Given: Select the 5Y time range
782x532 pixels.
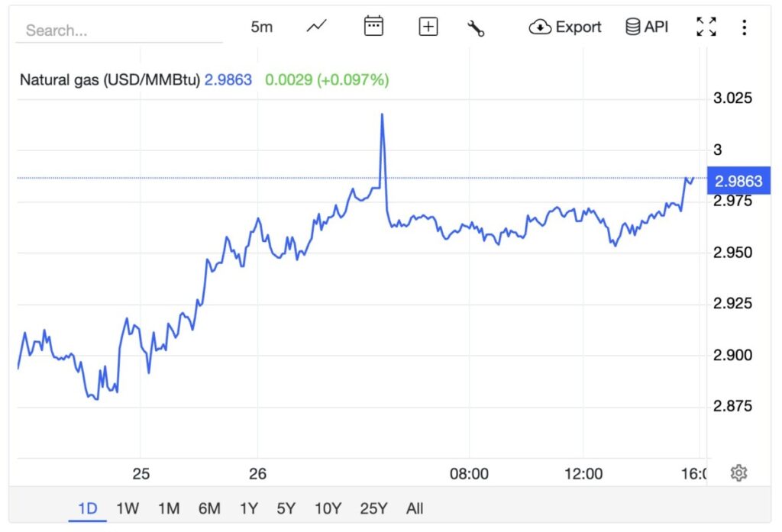Looking at the screenshot, I should click(286, 508).
